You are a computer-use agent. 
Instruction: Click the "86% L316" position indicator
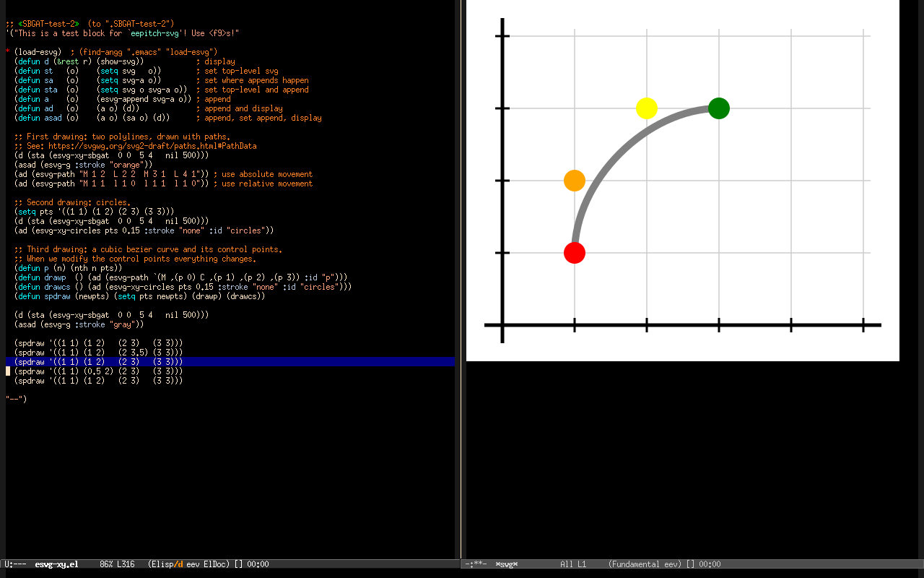[x=118, y=564]
